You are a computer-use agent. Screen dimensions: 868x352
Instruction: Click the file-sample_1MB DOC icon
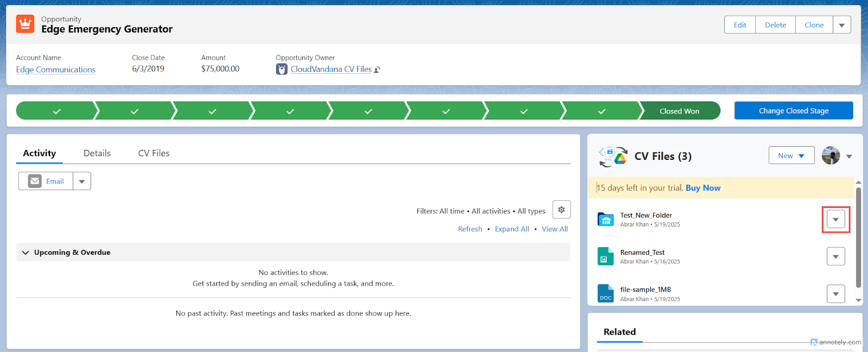pos(605,293)
